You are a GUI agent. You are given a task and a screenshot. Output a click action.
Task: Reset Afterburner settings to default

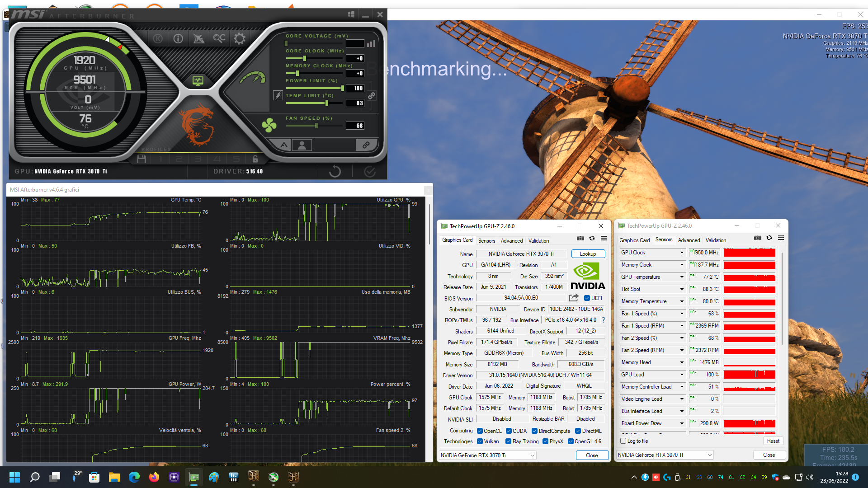coord(335,171)
